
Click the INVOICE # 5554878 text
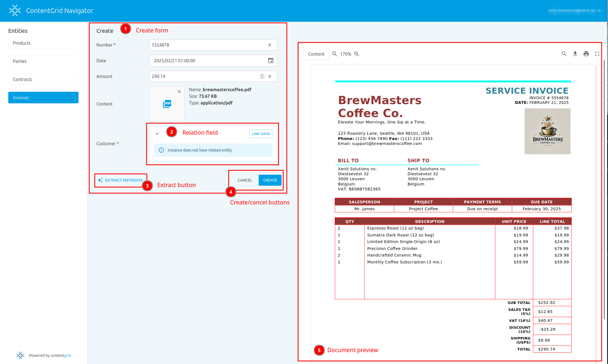click(549, 98)
